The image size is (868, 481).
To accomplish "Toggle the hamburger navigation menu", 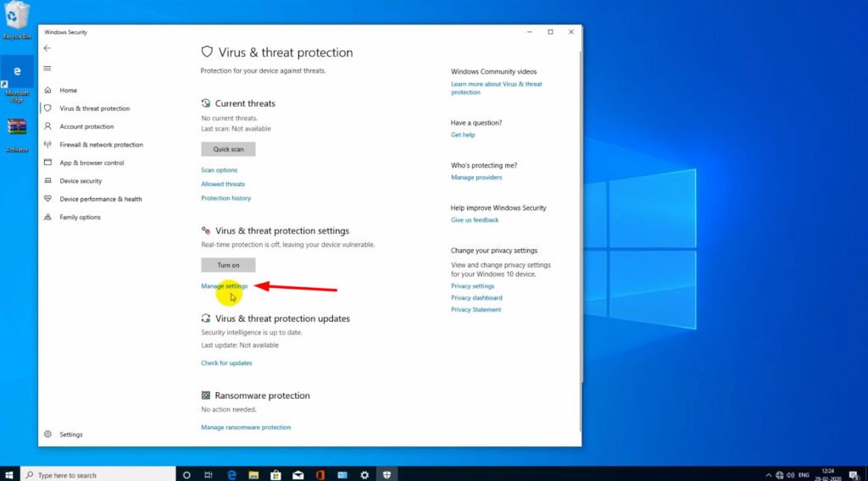I will [47, 69].
